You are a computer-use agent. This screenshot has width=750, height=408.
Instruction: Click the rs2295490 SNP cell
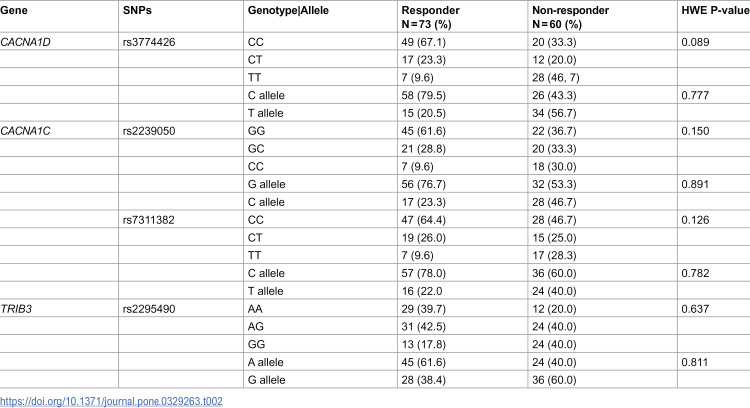pos(149,309)
